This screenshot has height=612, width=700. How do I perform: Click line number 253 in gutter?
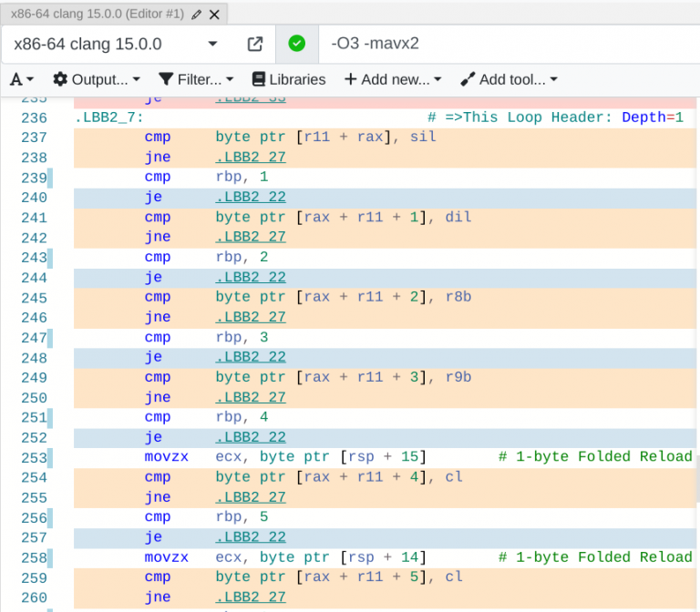(34, 458)
